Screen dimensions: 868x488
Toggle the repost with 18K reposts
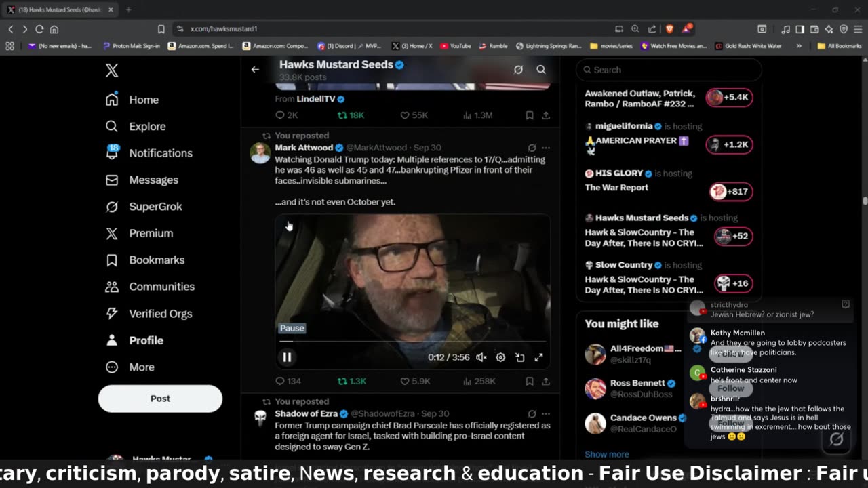click(351, 115)
